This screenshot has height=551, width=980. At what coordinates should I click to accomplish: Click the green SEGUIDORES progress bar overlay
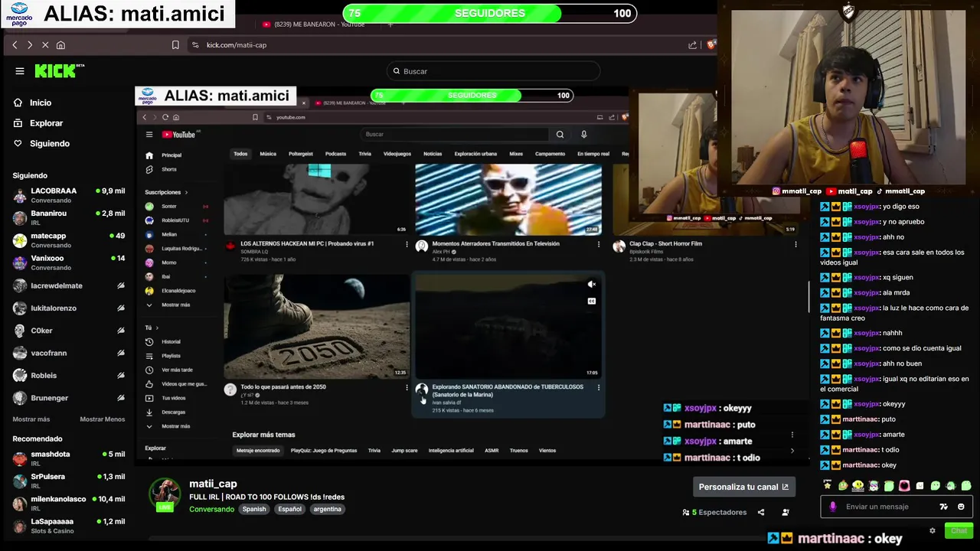[490, 13]
